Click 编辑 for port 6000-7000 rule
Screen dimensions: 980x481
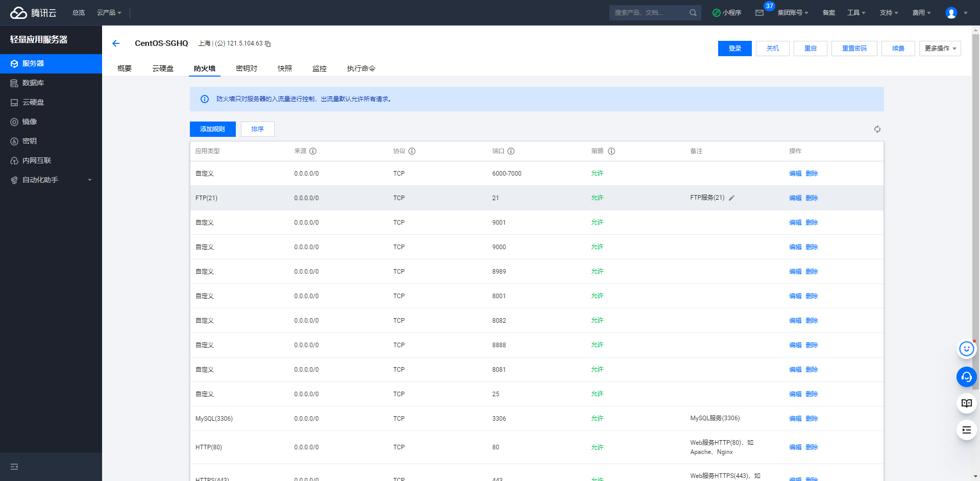coord(795,174)
